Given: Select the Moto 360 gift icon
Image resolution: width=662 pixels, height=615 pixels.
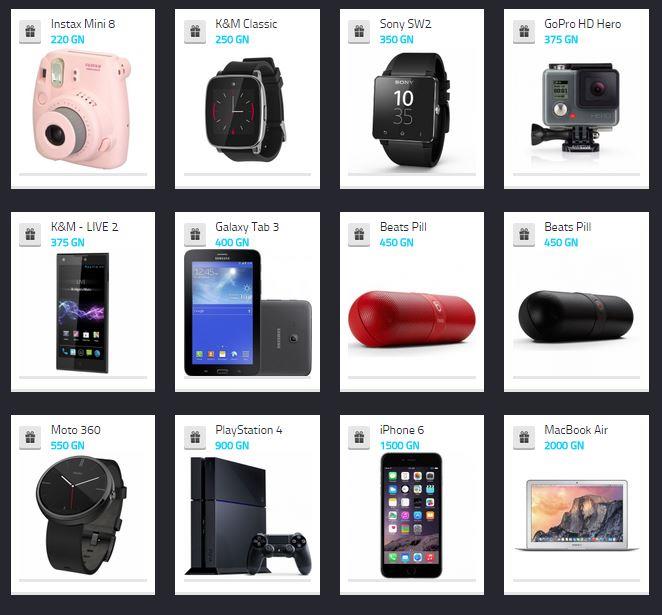Looking at the screenshot, I should [x=30, y=437].
